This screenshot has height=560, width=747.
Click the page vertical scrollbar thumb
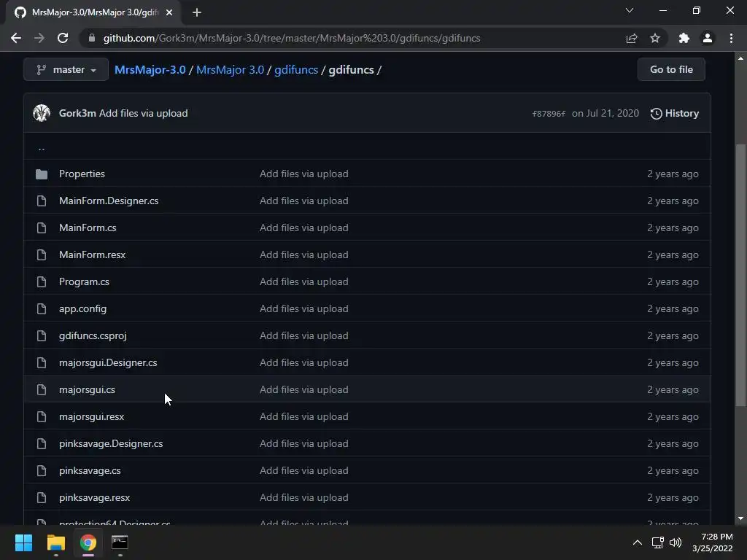tap(740, 275)
